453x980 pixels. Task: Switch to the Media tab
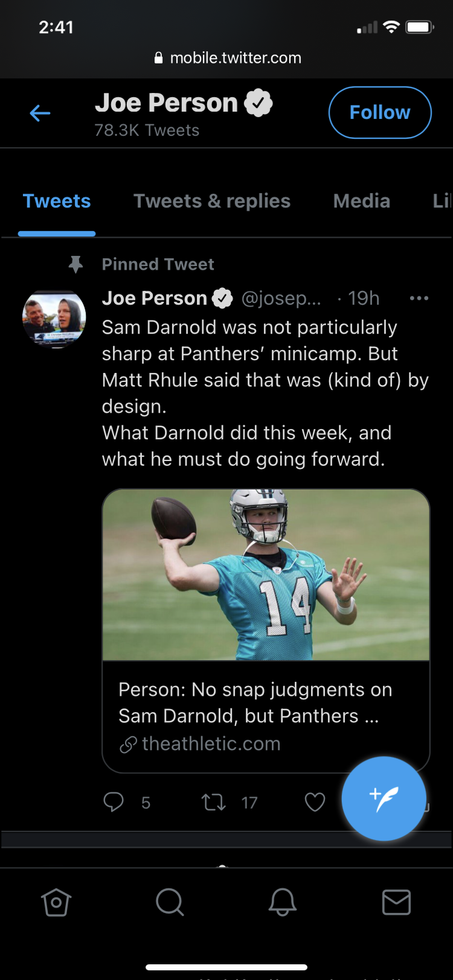[x=362, y=201]
